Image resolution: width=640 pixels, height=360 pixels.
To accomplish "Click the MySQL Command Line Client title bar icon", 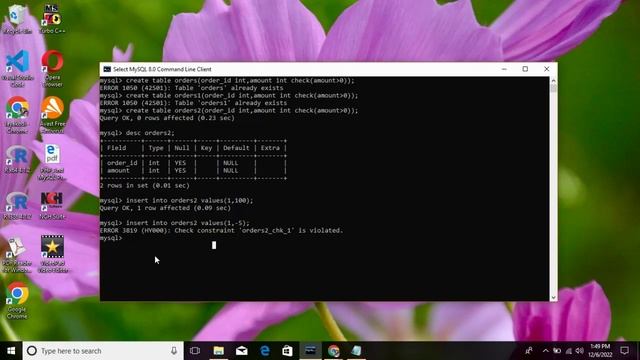I will pyautogui.click(x=107, y=69).
